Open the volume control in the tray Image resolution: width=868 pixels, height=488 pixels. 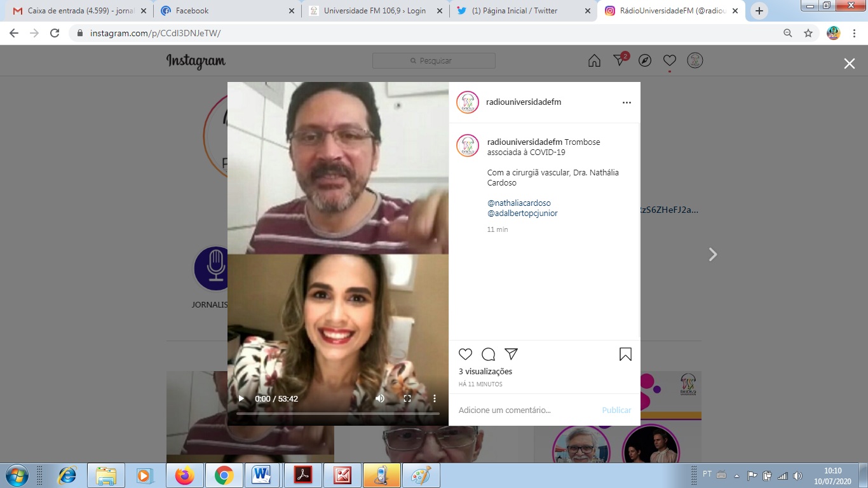point(797,475)
